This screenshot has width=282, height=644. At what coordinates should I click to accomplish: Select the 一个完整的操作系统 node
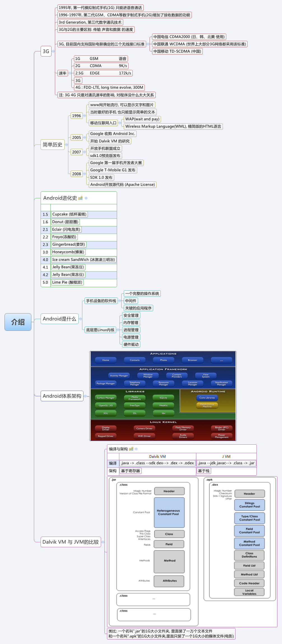pyautogui.click(x=142, y=293)
